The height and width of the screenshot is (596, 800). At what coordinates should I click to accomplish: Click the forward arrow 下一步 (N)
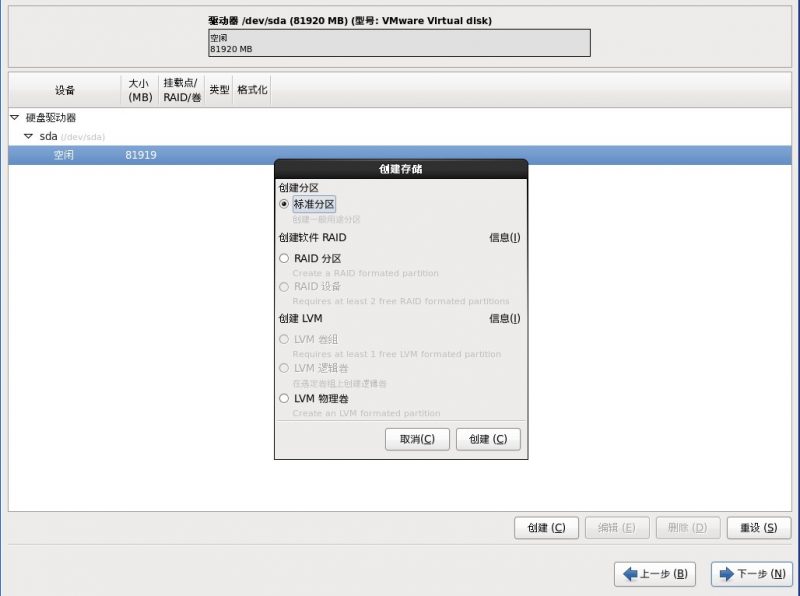point(752,574)
